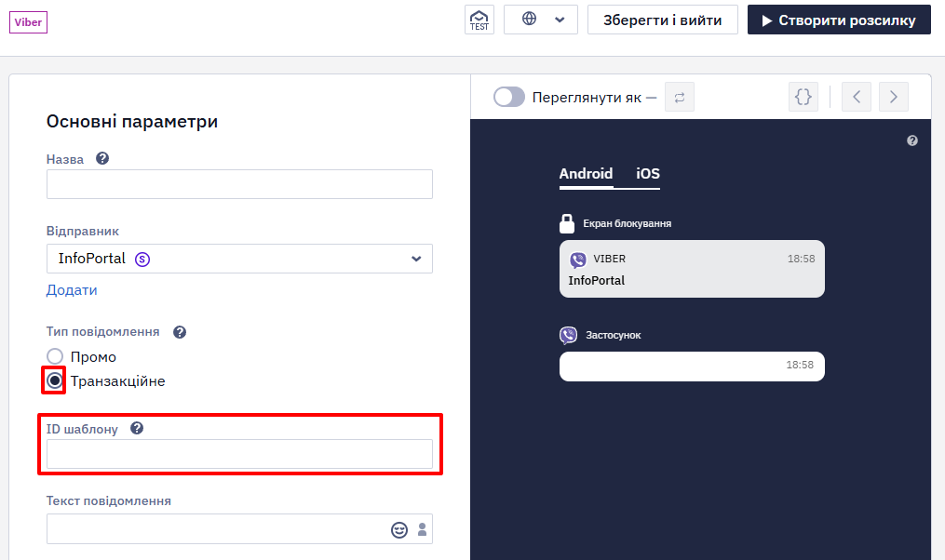Switch to the Android preview tab
Viewport: 945px width, 560px height.
pos(586,174)
